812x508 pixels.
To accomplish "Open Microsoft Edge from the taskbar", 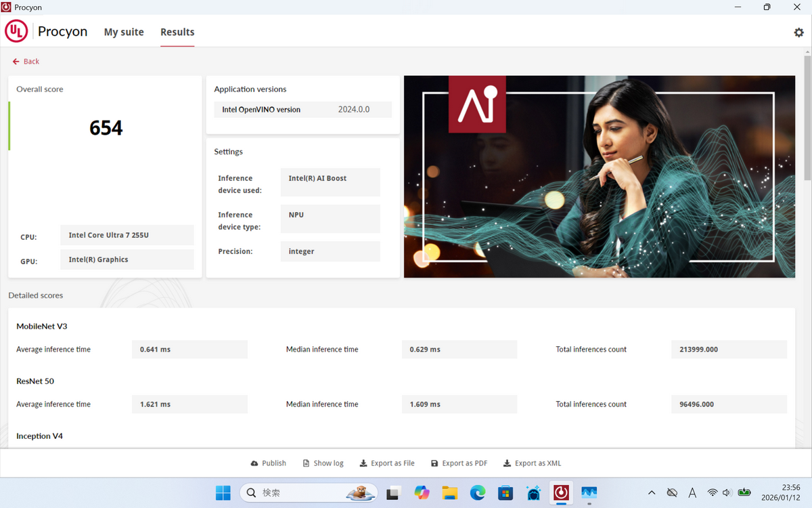I will coord(478,492).
